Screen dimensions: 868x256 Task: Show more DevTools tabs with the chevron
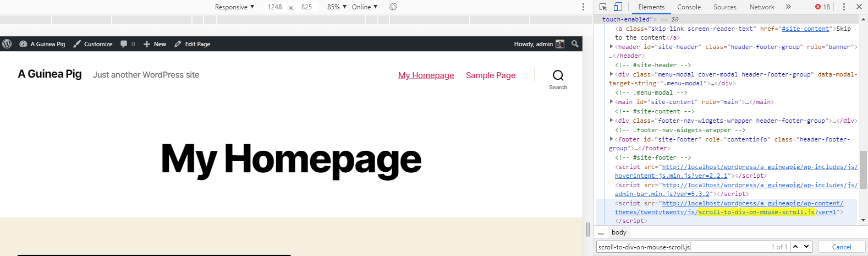[788, 7]
